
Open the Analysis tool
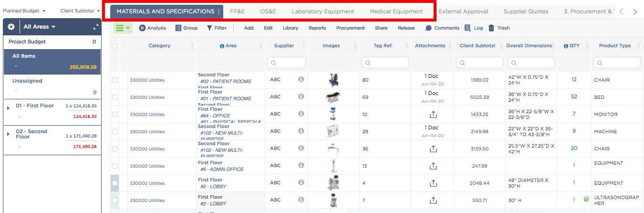[153, 28]
